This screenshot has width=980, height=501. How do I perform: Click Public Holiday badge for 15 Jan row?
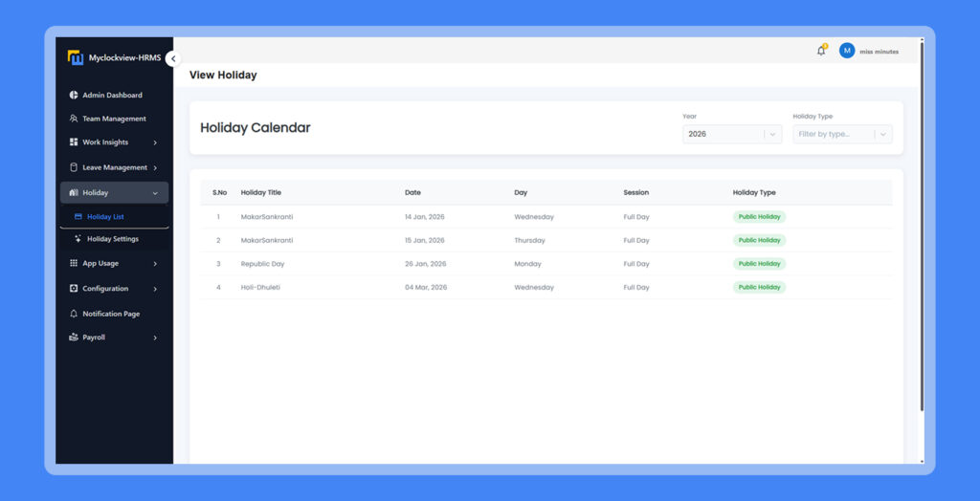click(759, 240)
